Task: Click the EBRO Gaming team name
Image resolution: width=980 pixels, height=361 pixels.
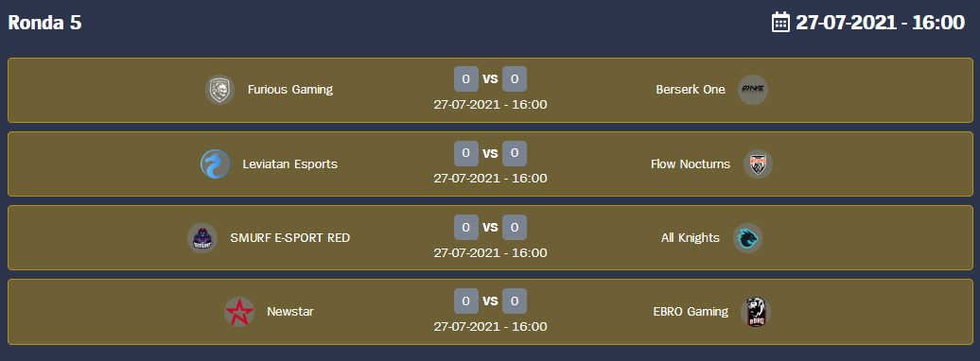Action: [691, 312]
